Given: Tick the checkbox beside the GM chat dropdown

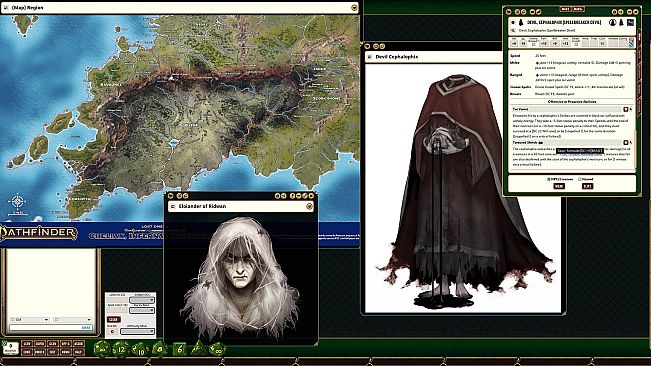Looking at the screenshot, I should pos(13,320).
